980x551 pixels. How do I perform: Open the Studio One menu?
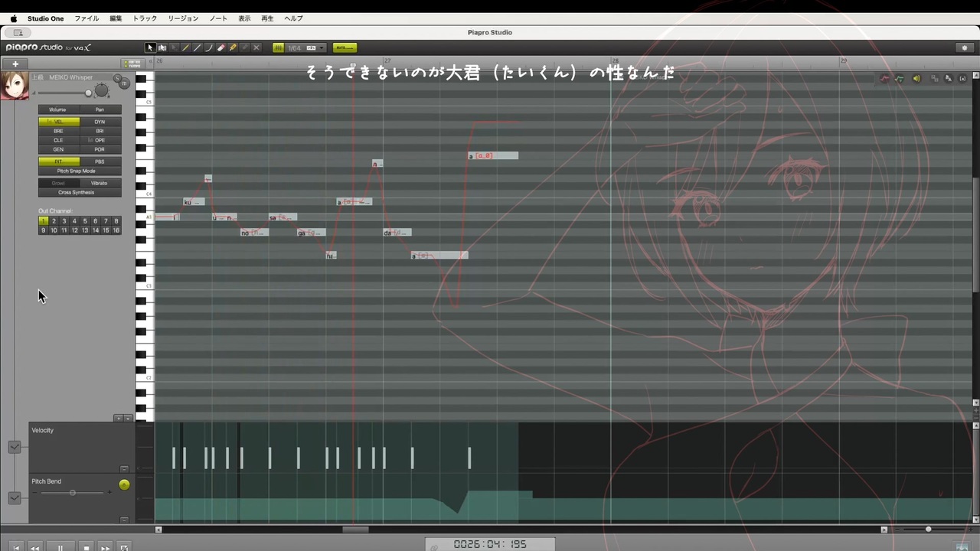click(46, 18)
